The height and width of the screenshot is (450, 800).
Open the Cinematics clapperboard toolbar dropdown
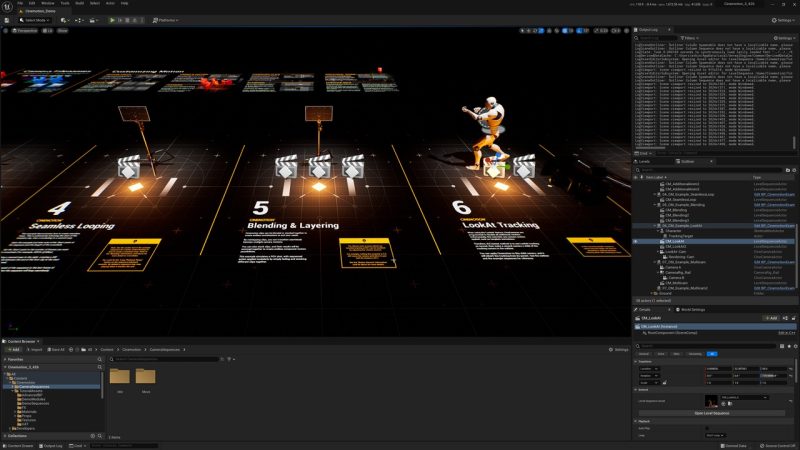point(94,20)
